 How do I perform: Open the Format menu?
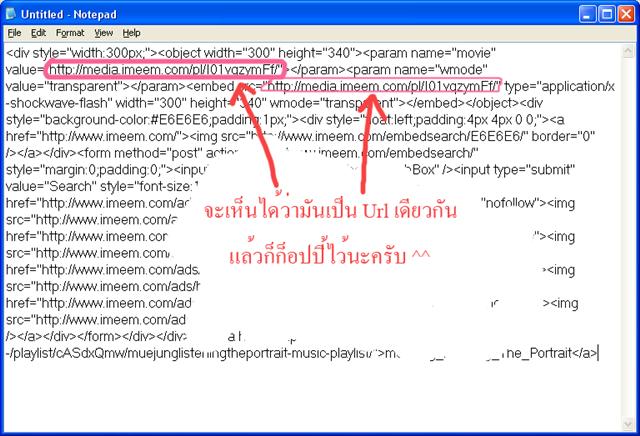point(70,33)
